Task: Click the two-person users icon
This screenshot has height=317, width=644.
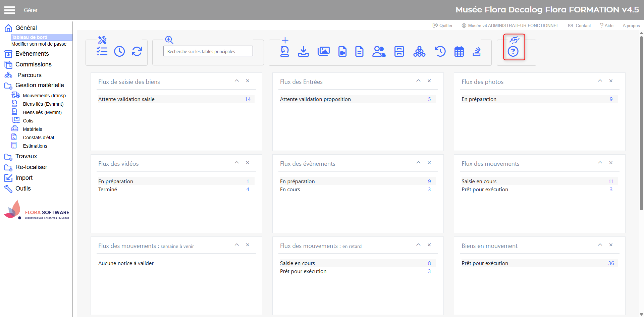Action: pyautogui.click(x=379, y=51)
